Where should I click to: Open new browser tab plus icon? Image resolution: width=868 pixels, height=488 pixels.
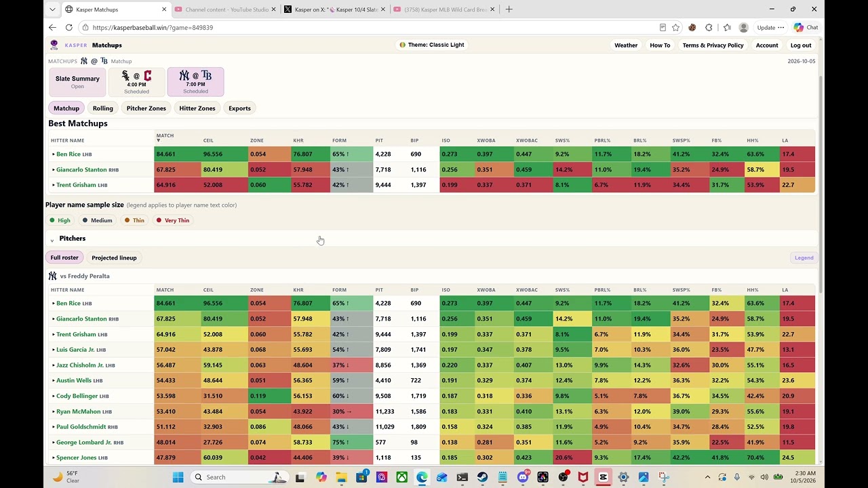509,9
